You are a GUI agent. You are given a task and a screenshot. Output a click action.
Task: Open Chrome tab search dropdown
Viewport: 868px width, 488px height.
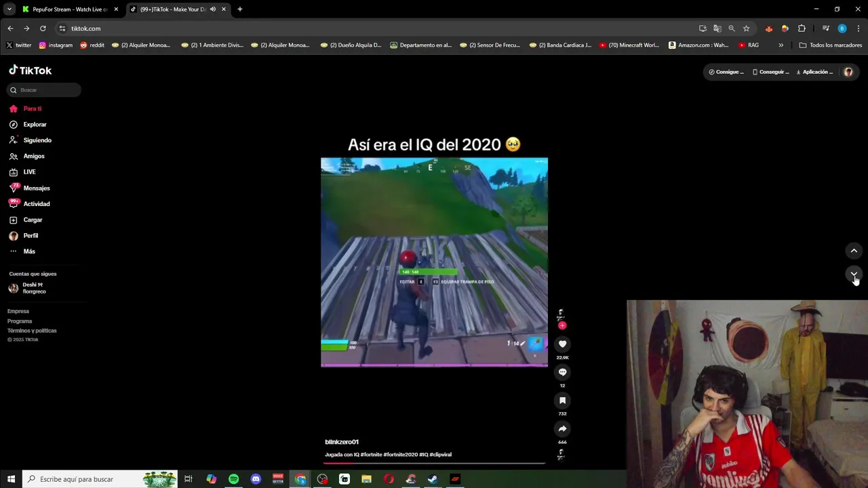pos(9,9)
